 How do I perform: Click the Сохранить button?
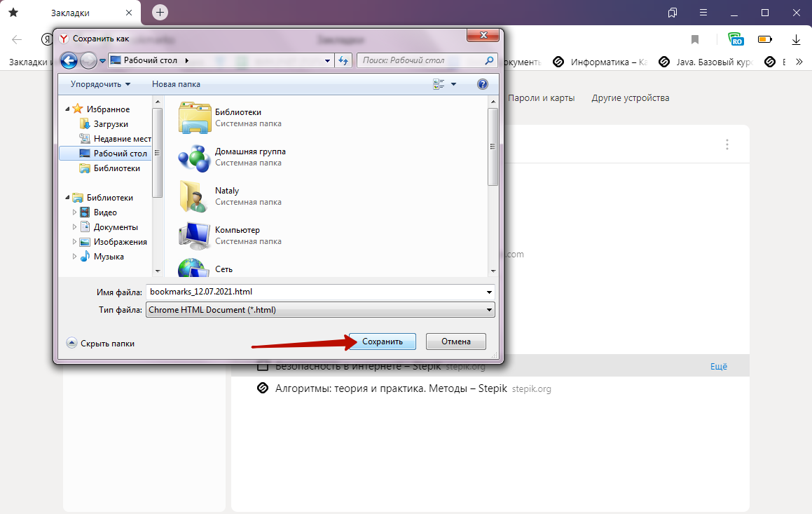click(x=382, y=341)
